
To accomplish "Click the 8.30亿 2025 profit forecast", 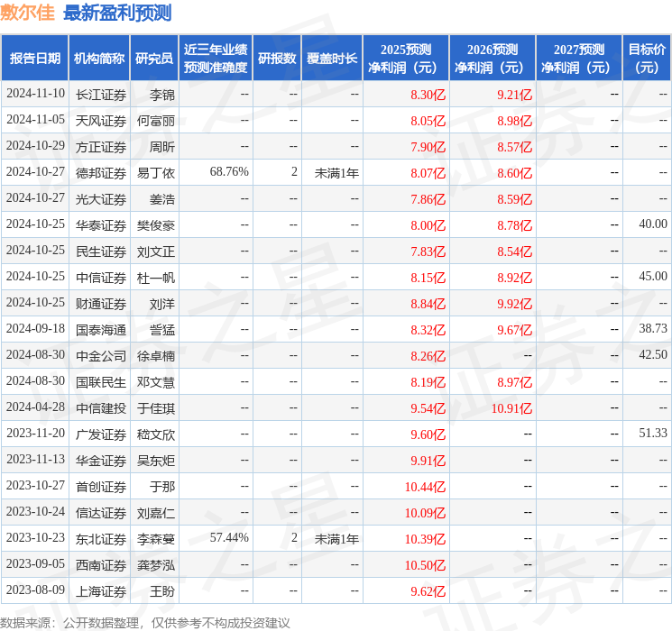I will (428, 95).
